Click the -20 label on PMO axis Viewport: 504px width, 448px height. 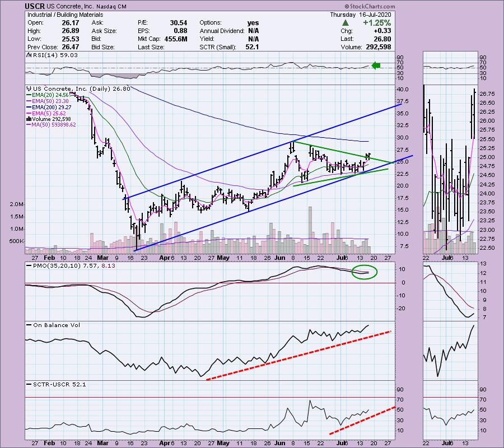pyautogui.click(x=402, y=309)
